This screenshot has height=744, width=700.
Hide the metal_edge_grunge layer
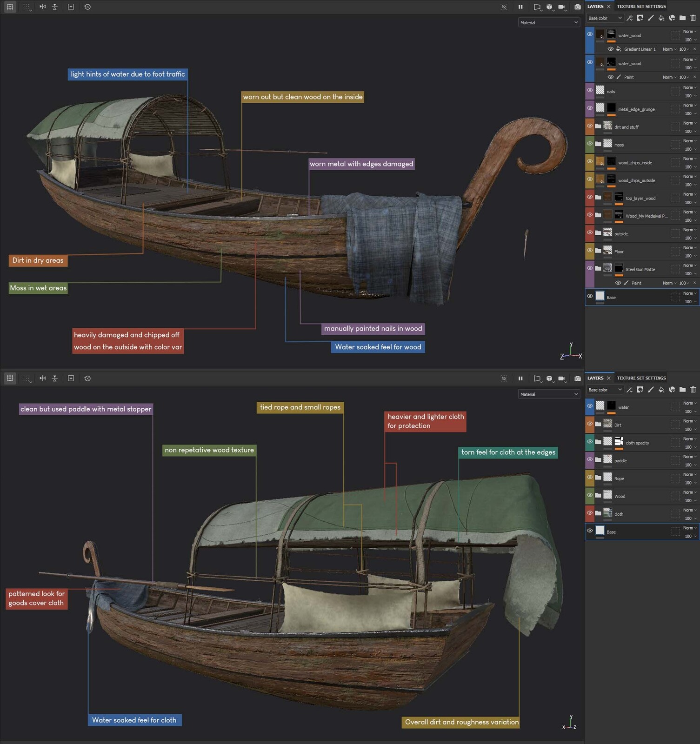click(590, 108)
